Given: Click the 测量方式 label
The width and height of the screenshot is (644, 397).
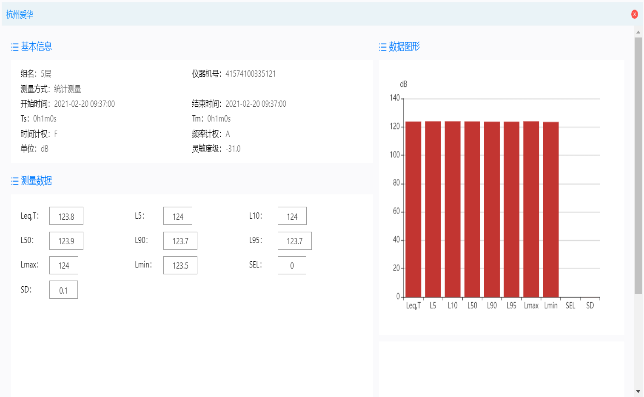Looking at the screenshot, I should 34,89.
